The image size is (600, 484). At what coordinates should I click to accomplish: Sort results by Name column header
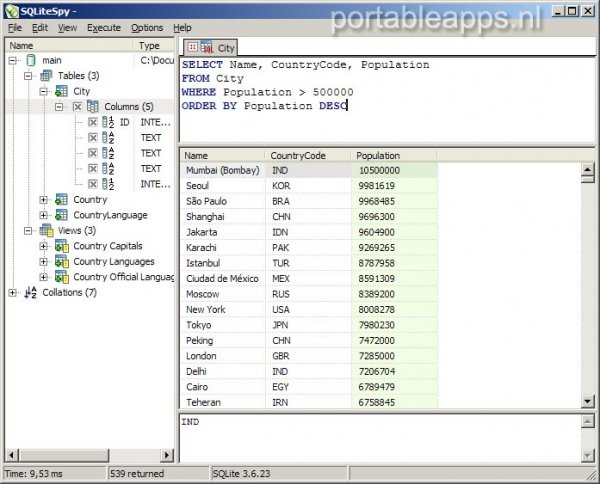coord(222,155)
